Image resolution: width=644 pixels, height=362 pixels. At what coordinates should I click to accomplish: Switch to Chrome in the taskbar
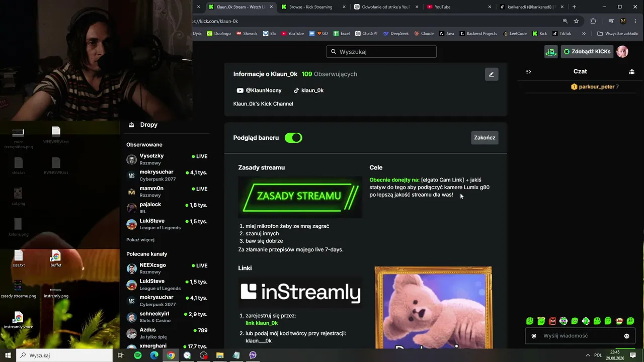coord(171,355)
